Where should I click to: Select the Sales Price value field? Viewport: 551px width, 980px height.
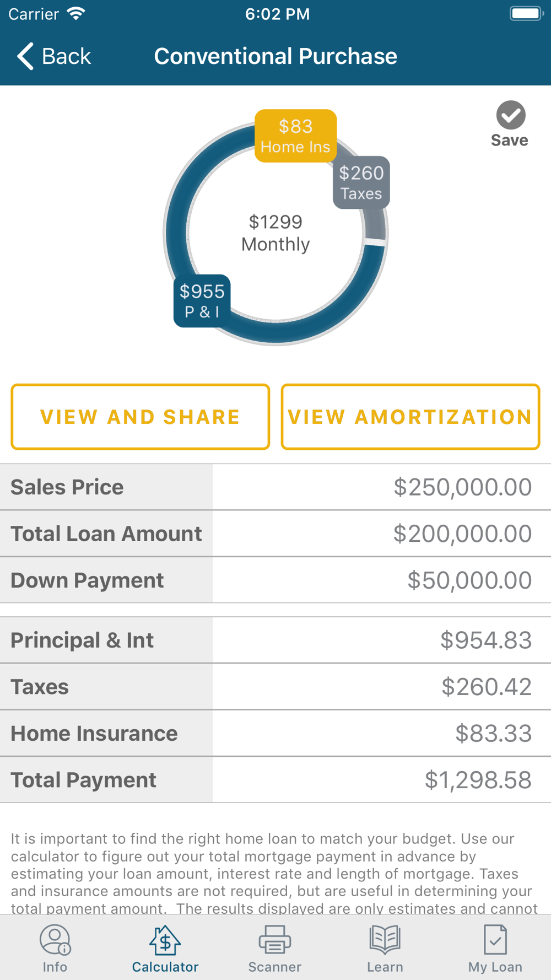(382, 487)
